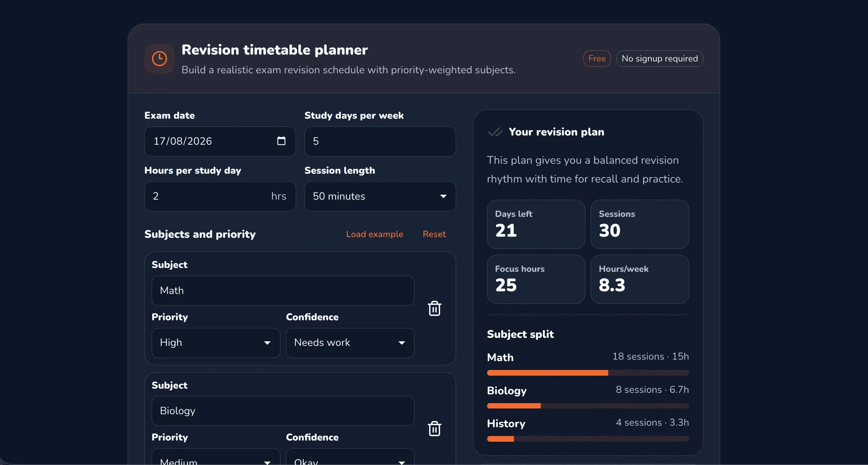Select the Days left 21 card

536,224
